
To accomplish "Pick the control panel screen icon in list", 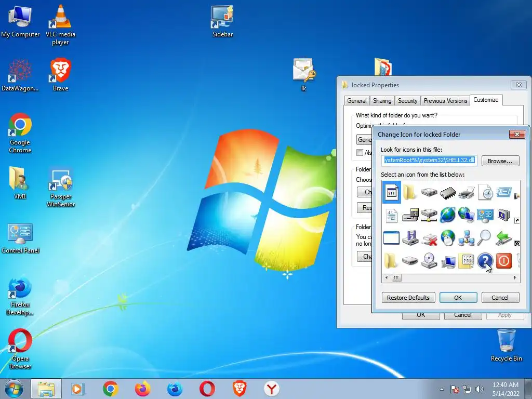I will coord(485,216).
